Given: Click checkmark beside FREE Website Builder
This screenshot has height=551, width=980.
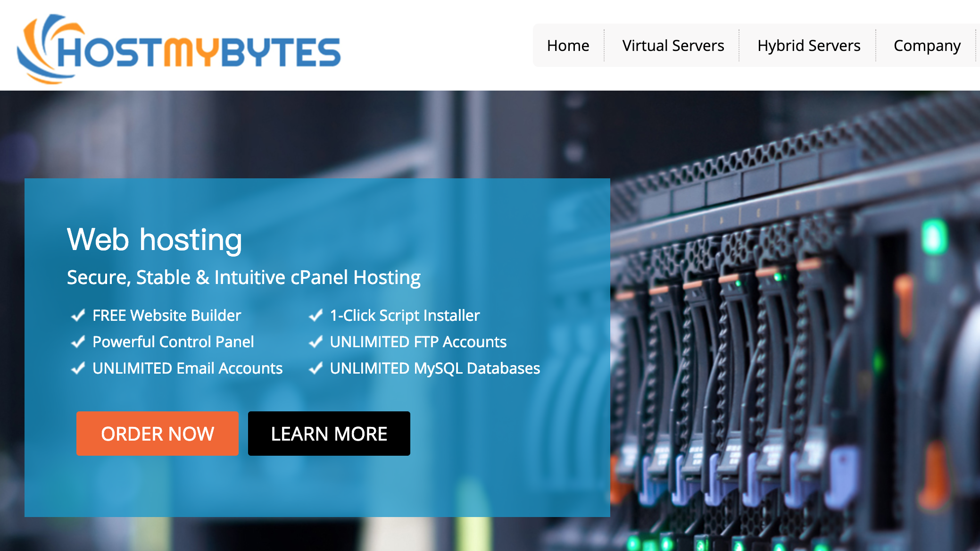Looking at the screenshot, I should tap(78, 315).
